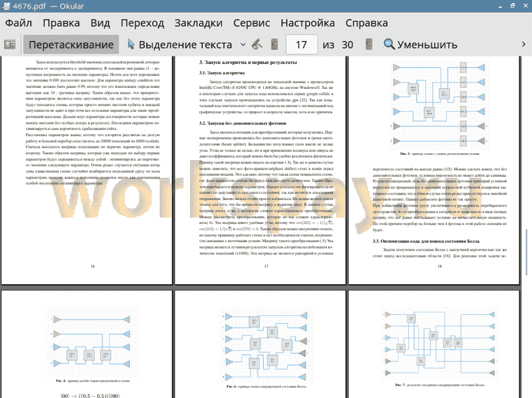Activate the Перетаскивание browse mode

pos(71,45)
